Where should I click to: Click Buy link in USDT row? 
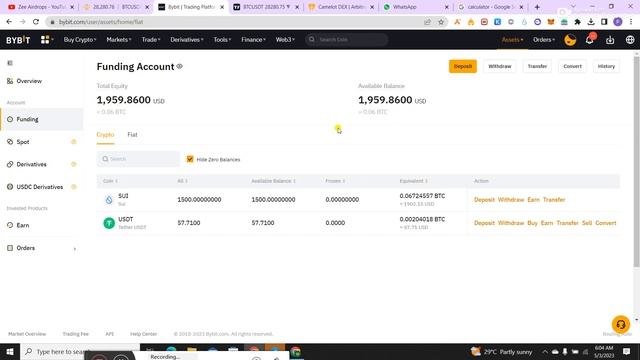point(532,223)
